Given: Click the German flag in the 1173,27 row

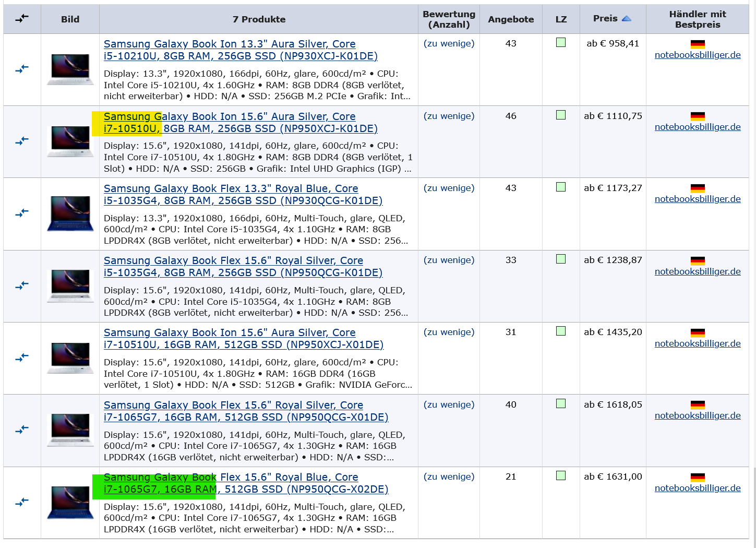Looking at the screenshot, I should click(x=698, y=188).
